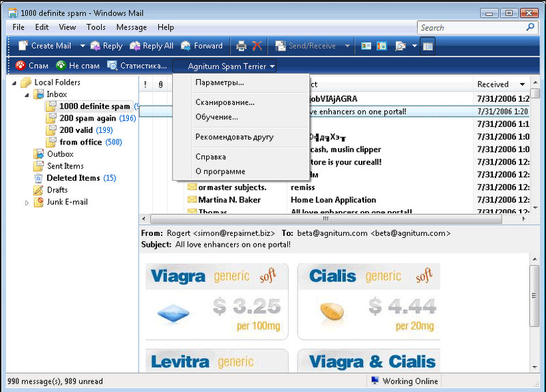
Task: Click the search magnifier icon
Action: coord(530,27)
